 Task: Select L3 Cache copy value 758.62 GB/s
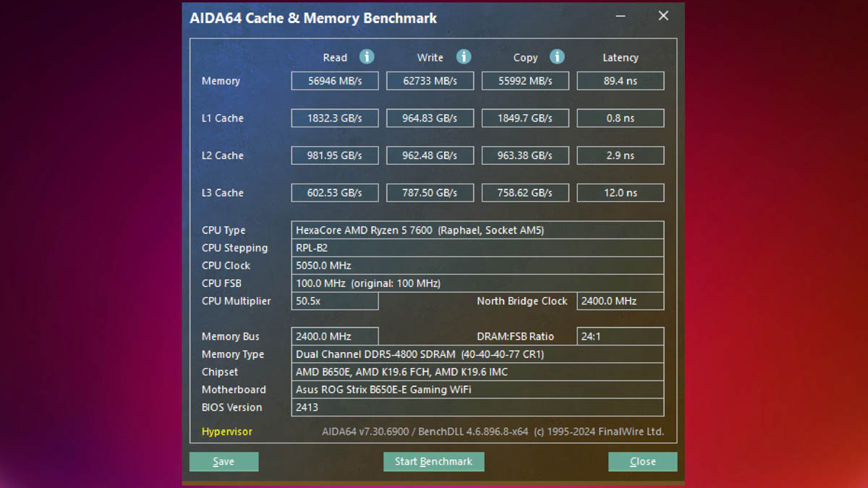tap(525, 193)
